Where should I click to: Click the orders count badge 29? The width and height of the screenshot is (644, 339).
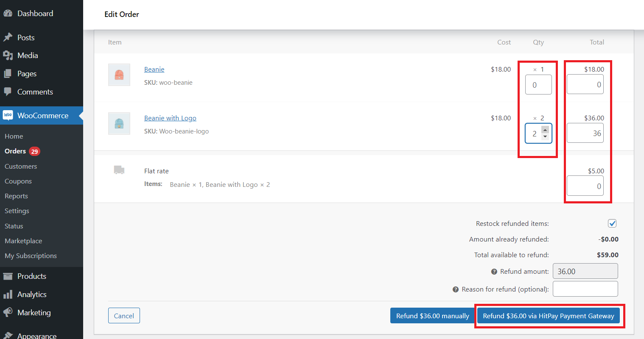pos(34,151)
